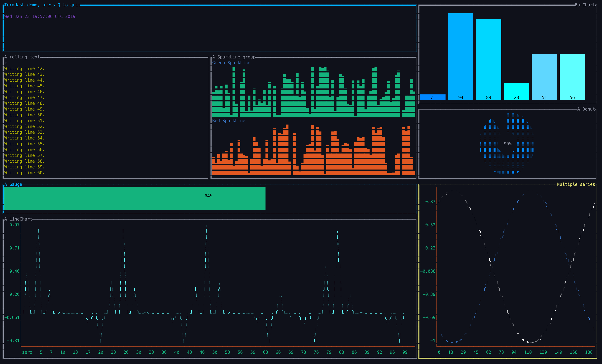602x364 pixels.
Task: Click the bar labeled 94 in BarChart
Action: [x=460, y=57]
